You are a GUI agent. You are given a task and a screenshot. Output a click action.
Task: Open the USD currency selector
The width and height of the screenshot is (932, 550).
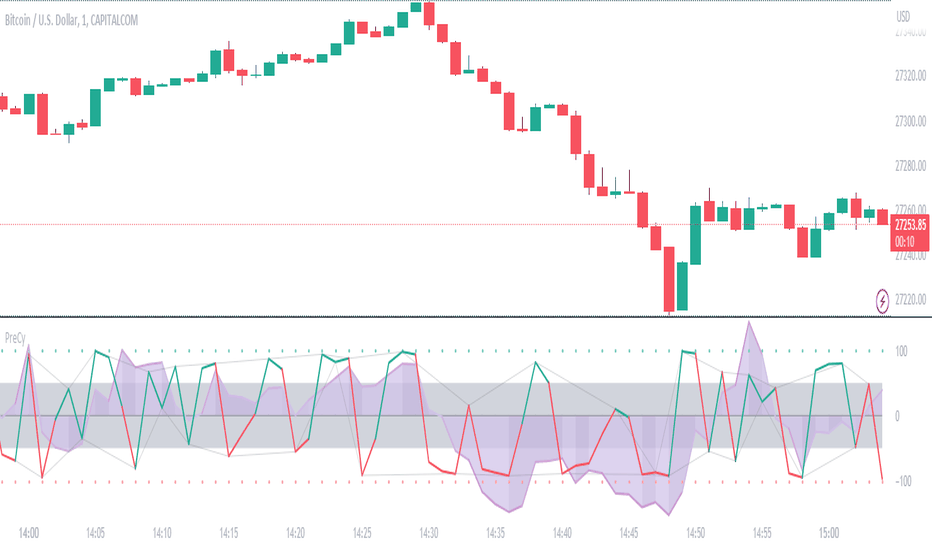pos(902,16)
